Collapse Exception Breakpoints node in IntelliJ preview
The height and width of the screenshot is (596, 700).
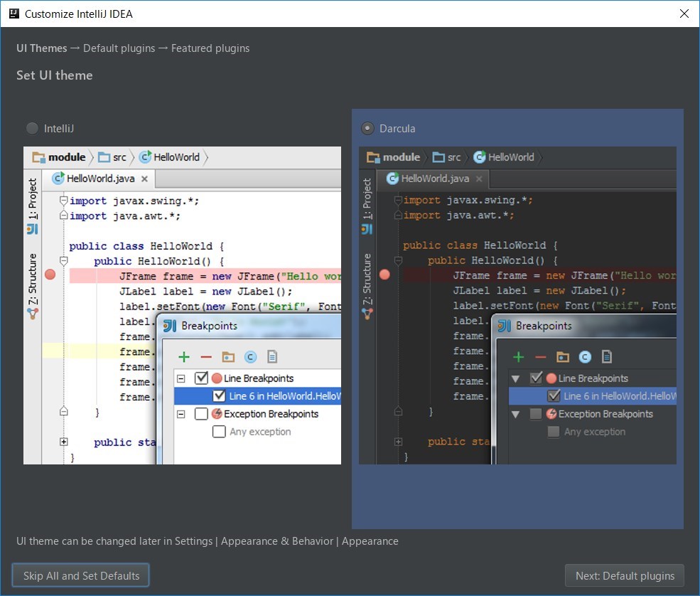click(181, 414)
